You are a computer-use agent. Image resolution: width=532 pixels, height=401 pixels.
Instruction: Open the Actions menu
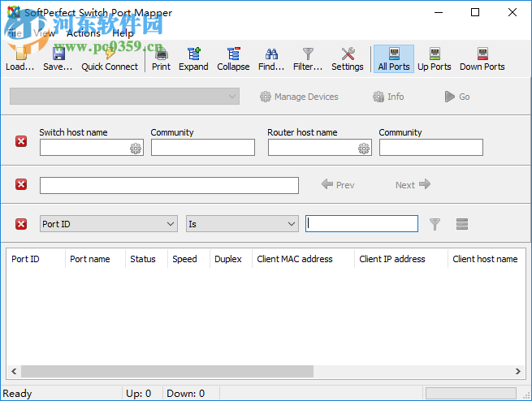pos(84,33)
